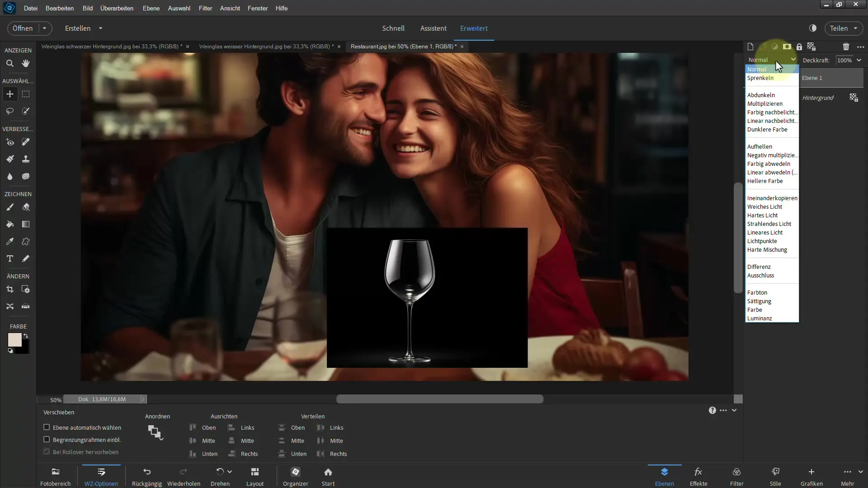Viewport: 868px width, 488px height.
Task: Open the Fotobereich photo bin
Action: [55, 477]
